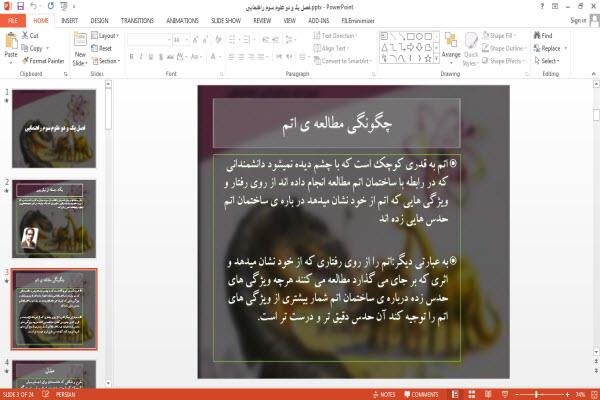Open the FILE tab
Image resolution: width=600 pixels, height=400 pixels.
[x=13, y=21]
